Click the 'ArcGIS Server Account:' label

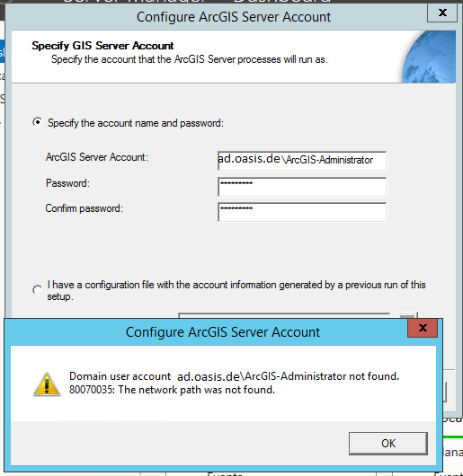coord(96,157)
